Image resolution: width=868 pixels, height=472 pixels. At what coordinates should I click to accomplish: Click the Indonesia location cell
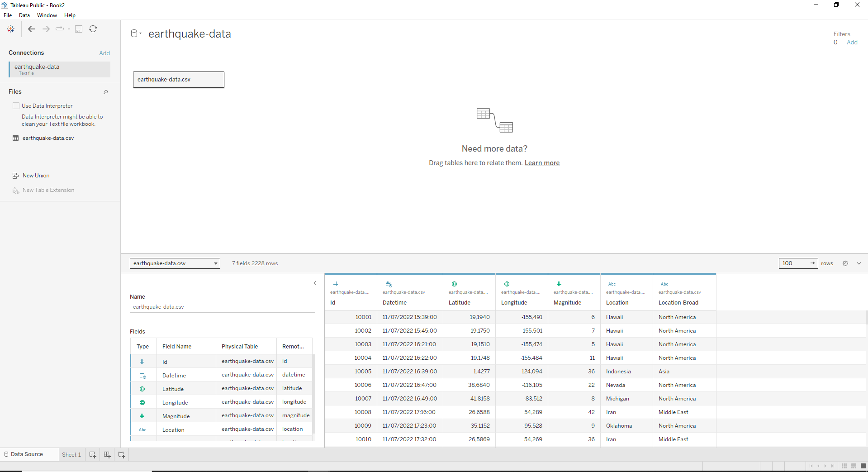[626, 372]
